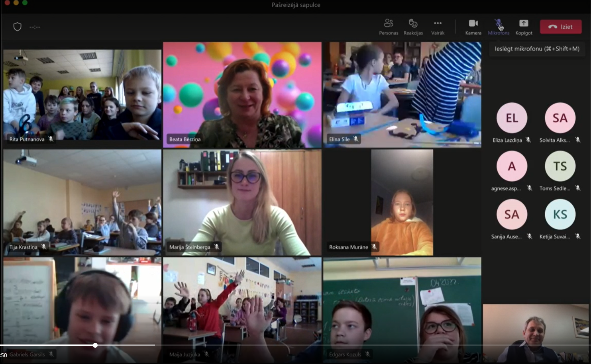Click muted mic icon beside Rita Putnanova
Image resolution: width=591 pixels, height=364 pixels.
tap(51, 139)
